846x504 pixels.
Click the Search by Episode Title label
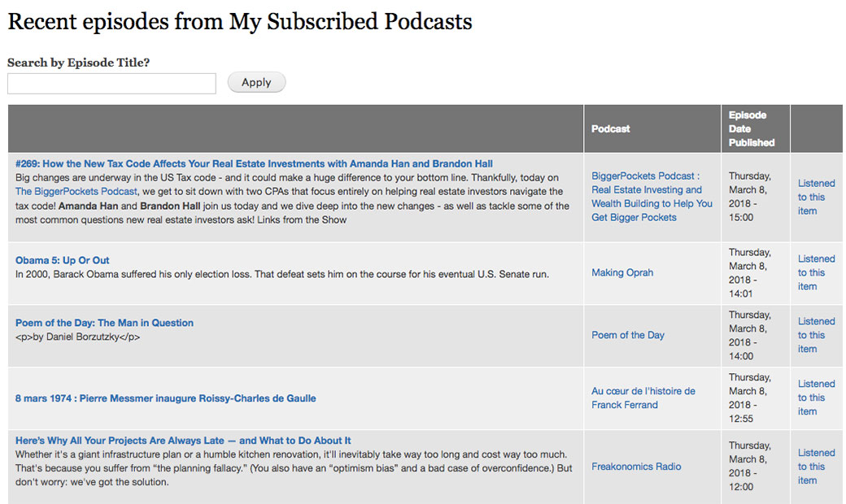coord(79,63)
